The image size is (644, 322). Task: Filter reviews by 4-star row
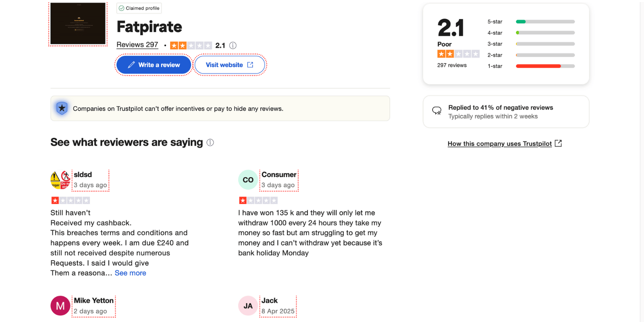pyautogui.click(x=531, y=33)
